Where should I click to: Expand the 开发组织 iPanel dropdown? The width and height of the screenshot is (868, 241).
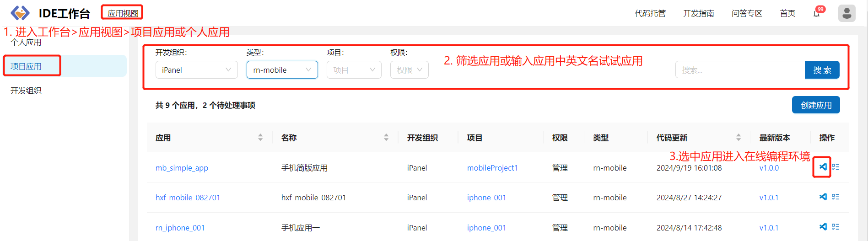tap(196, 70)
